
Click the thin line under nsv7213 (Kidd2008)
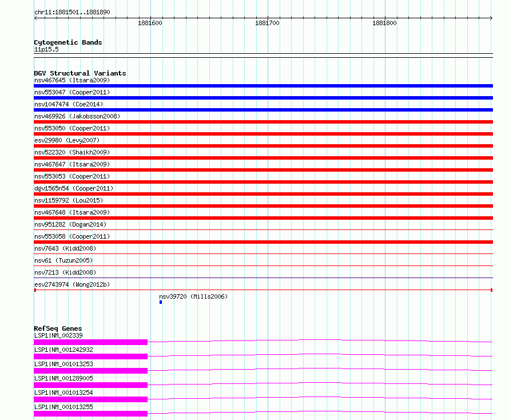tap(263, 278)
